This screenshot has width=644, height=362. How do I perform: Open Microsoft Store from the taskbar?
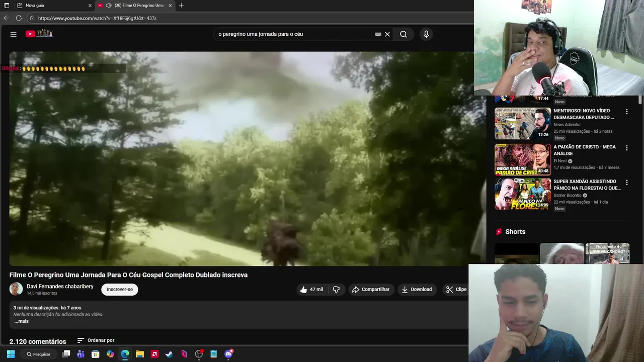pyautogui.click(x=96, y=354)
